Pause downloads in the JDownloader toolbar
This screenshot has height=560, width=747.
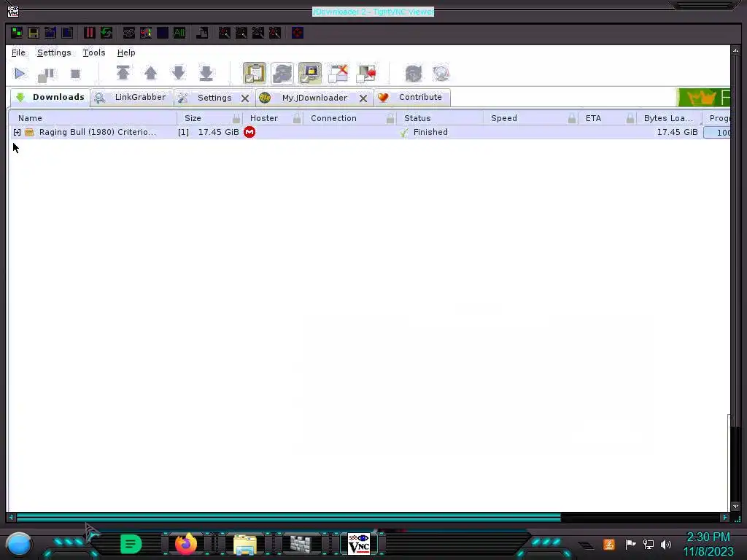[46, 74]
